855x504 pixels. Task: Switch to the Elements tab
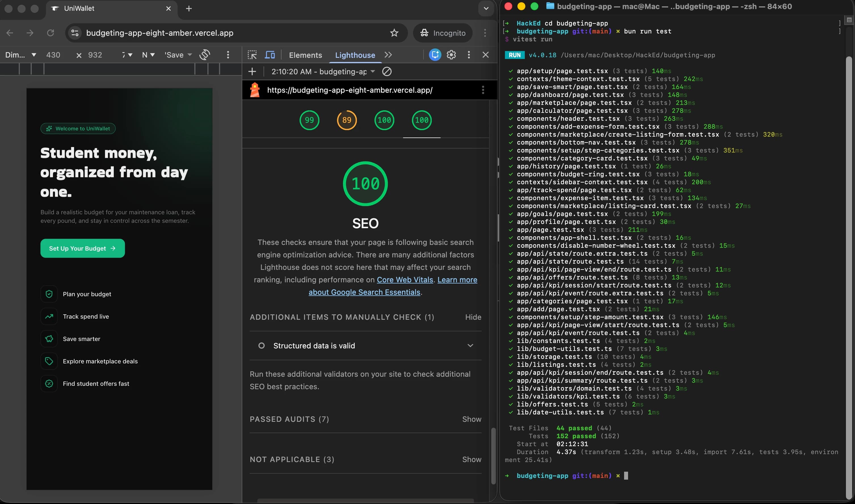tap(305, 55)
